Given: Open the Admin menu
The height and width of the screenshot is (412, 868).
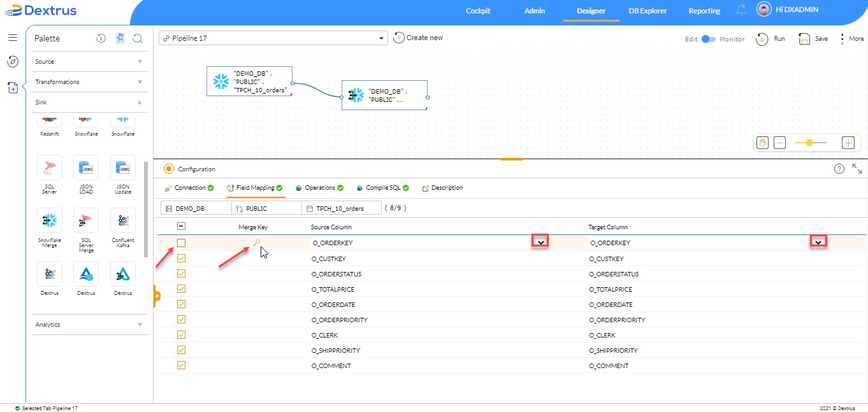Looking at the screenshot, I should click(x=535, y=11).
